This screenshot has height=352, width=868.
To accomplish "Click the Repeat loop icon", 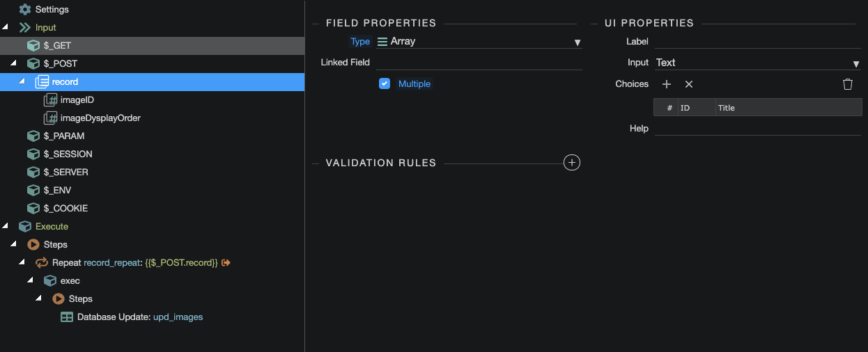I will coord(42,263).
